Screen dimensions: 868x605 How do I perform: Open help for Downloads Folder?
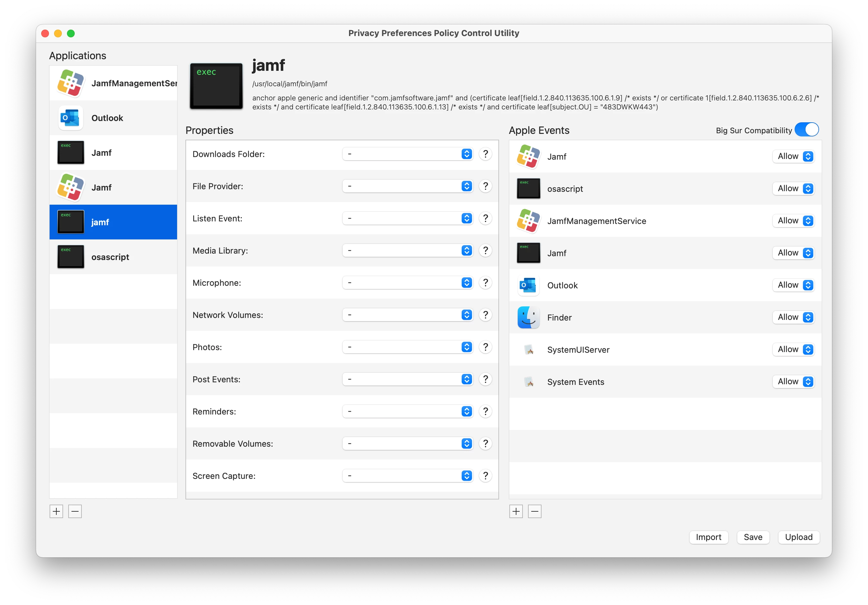click(x=486, y=154)
